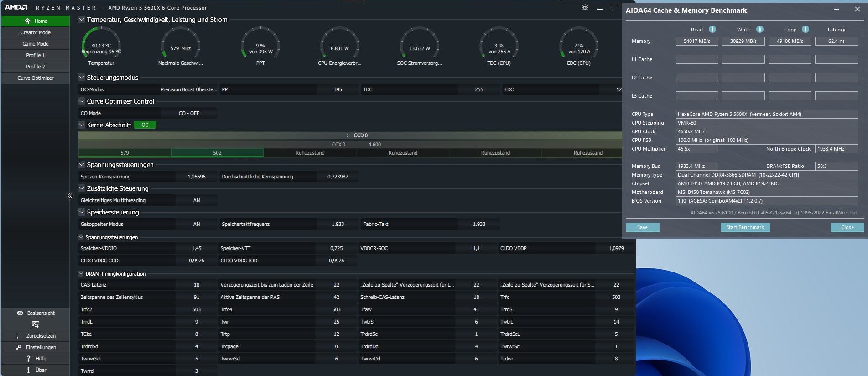Toggle the green OC badge in Kerne-Abschnitt
The height and width of the screenshot is (376, 868).
pos(145,125)
